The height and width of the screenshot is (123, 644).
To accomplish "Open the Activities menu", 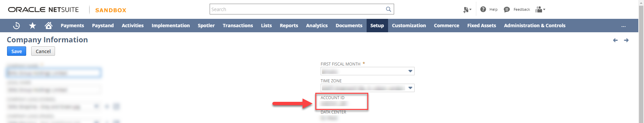I will [x=132, y=26].
